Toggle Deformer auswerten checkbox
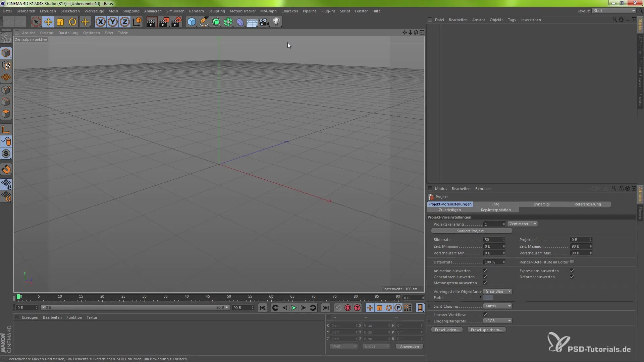This screenshot has width=644, height=362. pos(572,277)
